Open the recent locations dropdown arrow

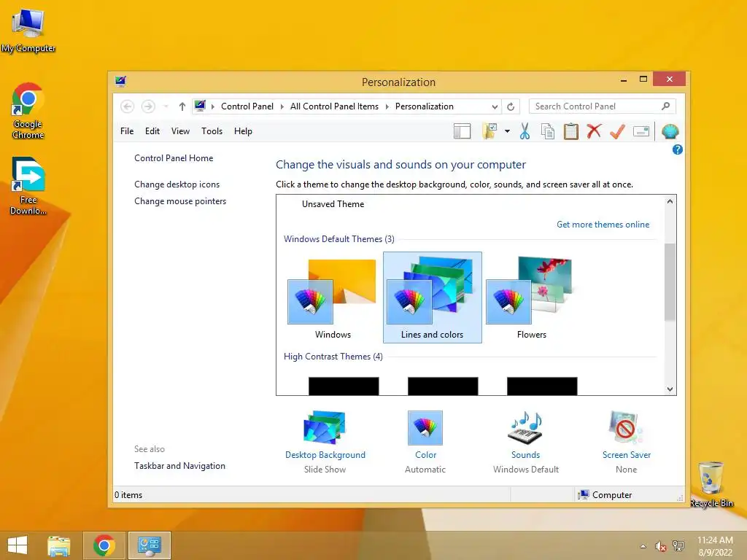click(x=166, y=106)
